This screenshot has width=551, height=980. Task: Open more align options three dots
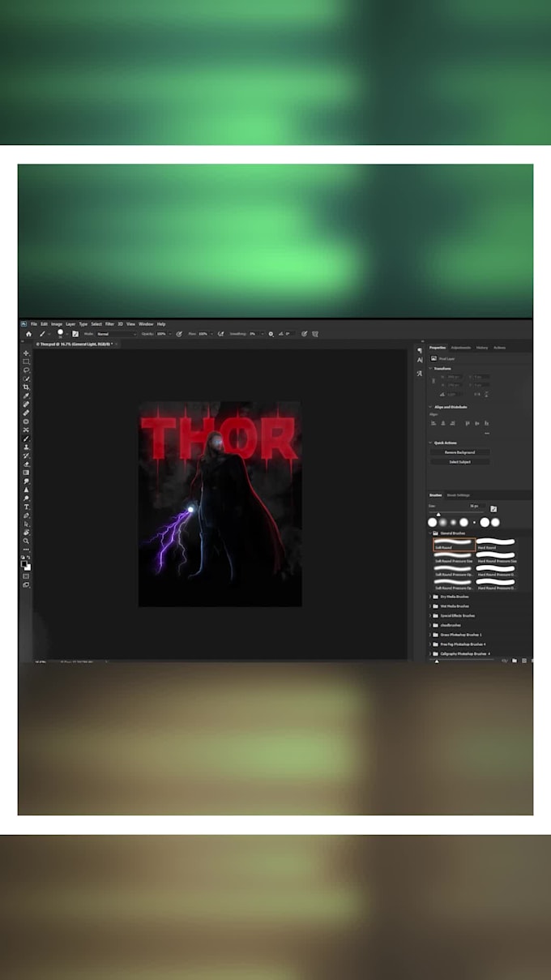[x=487, y=433]
